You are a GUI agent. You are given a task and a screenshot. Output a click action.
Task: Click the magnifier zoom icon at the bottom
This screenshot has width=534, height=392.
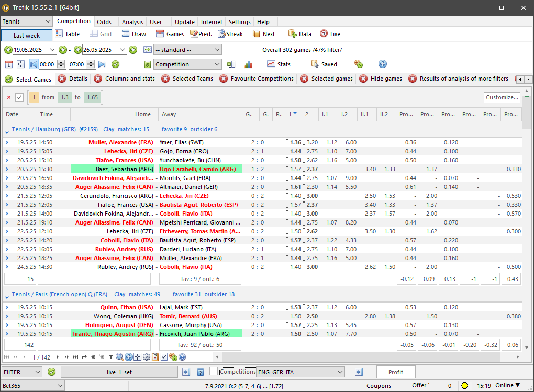pos(119,357)
